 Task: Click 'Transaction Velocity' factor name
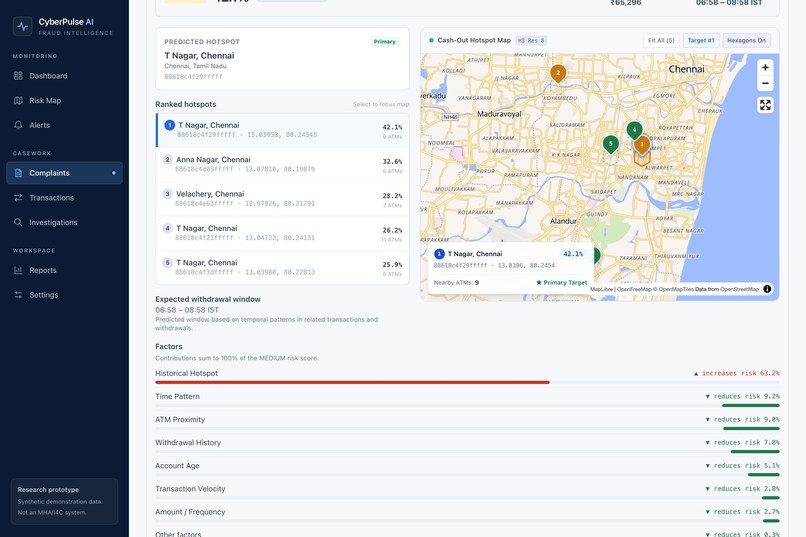[190, 489]
